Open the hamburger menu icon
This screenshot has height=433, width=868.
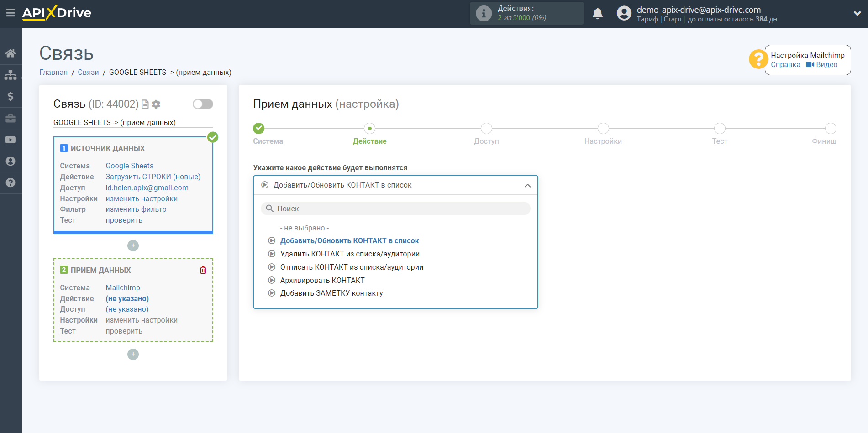click(x=11, y=13)
